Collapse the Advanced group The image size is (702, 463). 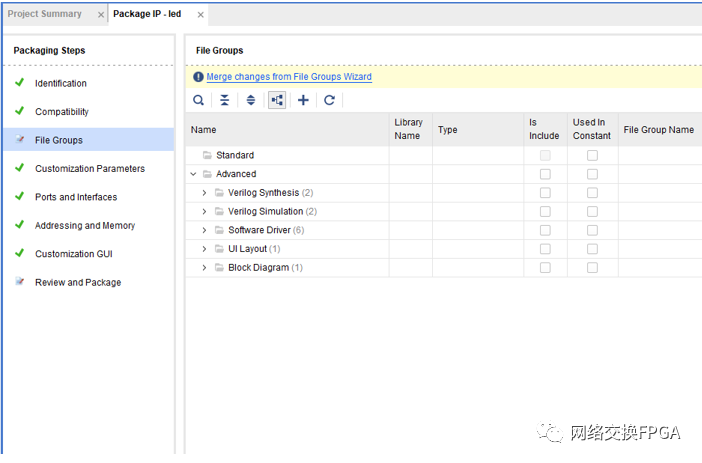click(193, 174)
